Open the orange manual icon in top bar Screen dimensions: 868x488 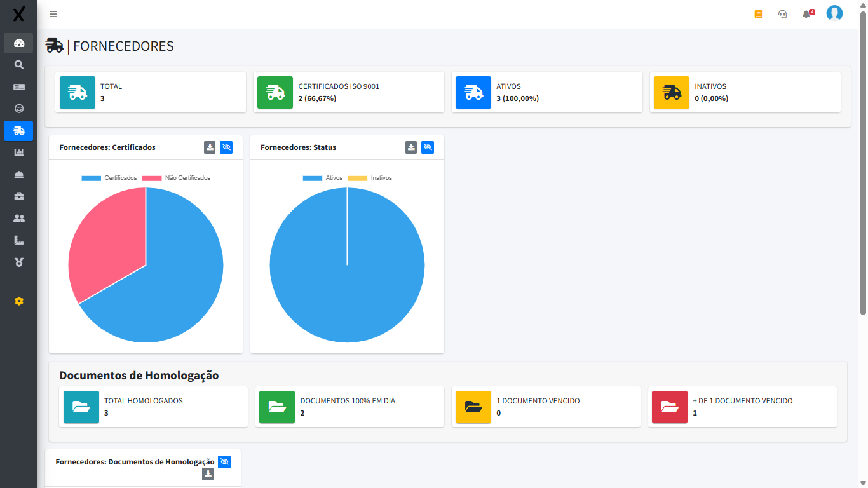coord(757,13)
